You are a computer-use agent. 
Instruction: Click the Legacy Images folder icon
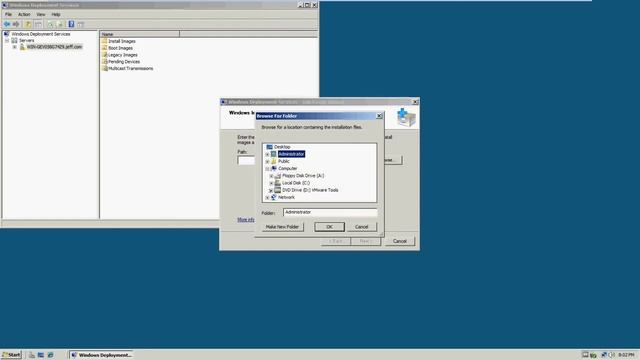104,54
